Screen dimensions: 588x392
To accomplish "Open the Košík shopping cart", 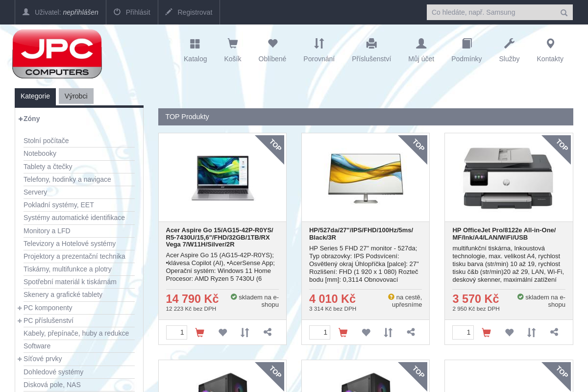I will 233,44.
